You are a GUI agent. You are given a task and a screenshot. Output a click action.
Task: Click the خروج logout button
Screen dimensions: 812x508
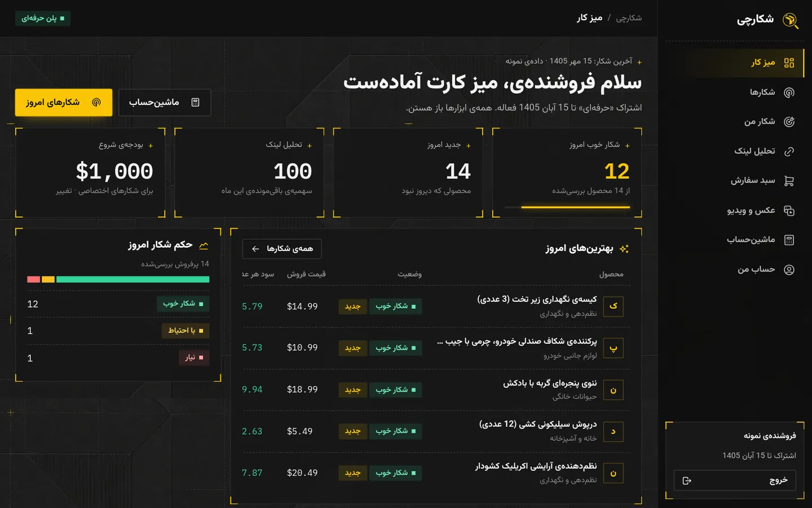[x=735, y=480]
